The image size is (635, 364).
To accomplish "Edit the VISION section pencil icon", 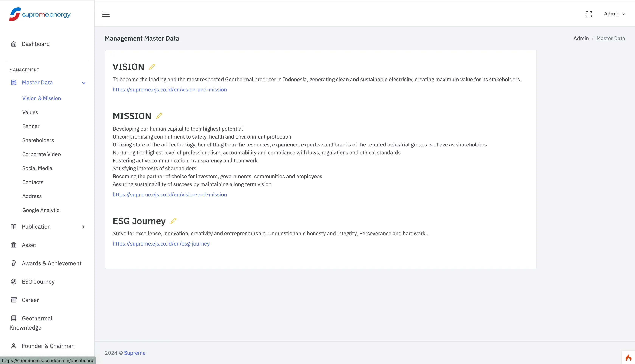I will 152,67.
